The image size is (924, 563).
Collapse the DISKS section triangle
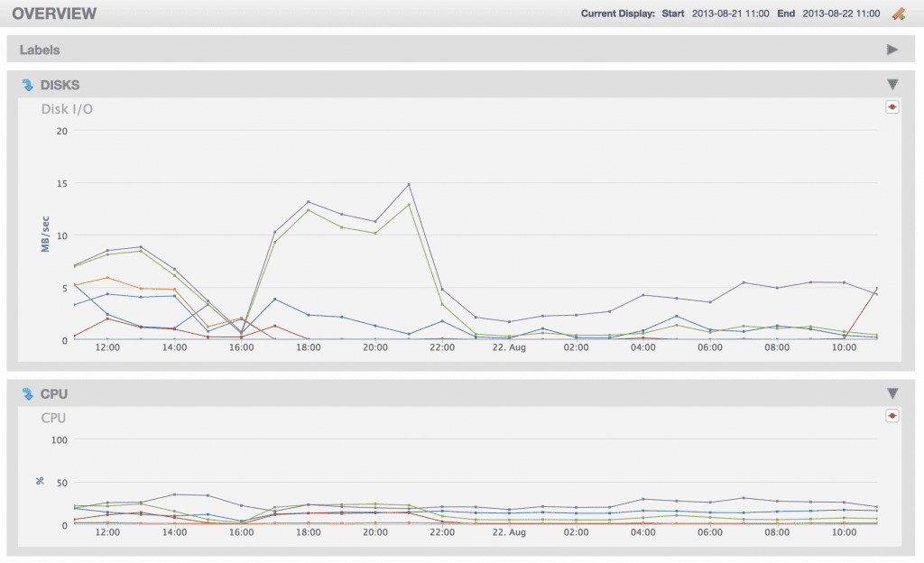[892, 85]
